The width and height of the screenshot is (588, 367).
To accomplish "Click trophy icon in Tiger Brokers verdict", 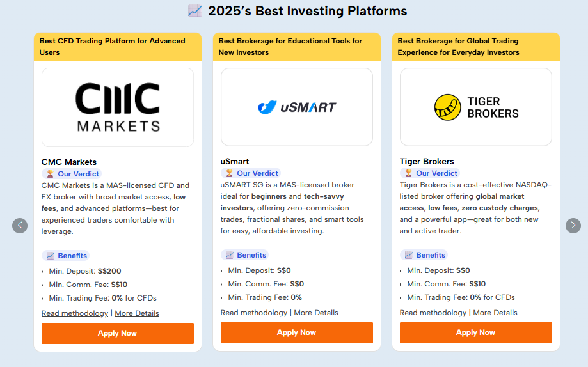I will [408, 173].
